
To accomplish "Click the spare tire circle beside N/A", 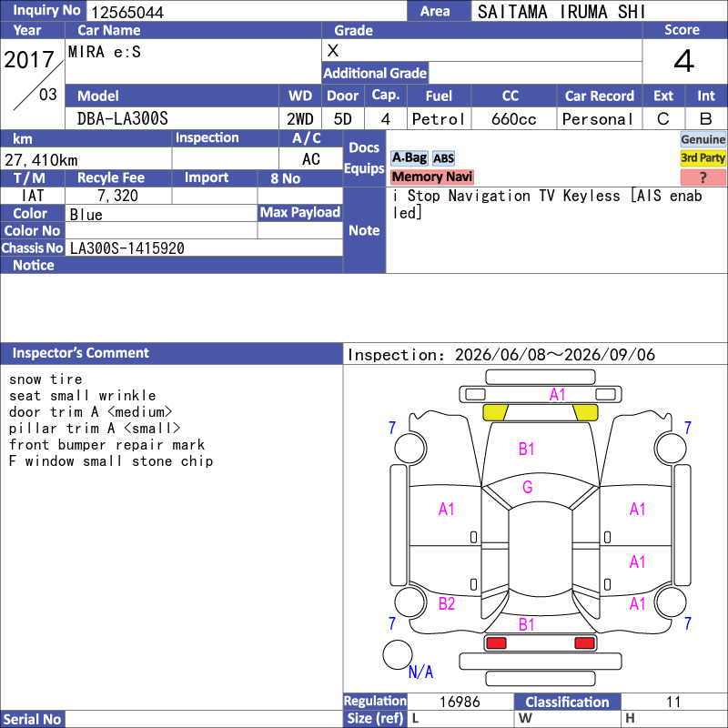I will coord(398,654).
